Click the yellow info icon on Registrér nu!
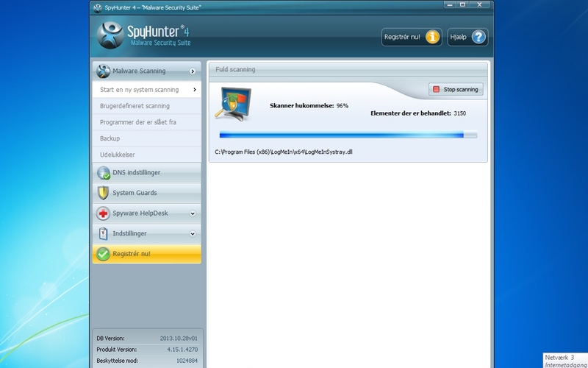The width and height of the screenshot is (588, 368). (432, 38)
